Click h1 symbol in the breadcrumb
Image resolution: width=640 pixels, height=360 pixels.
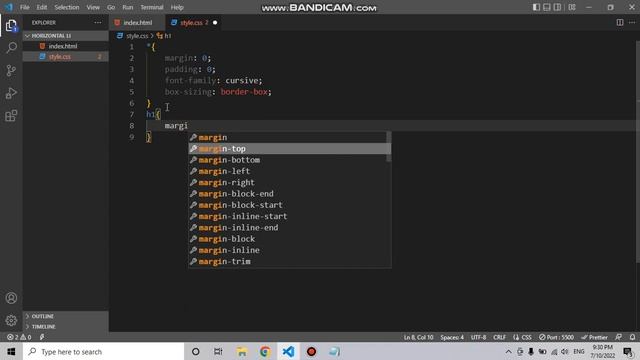pos(164,36)
